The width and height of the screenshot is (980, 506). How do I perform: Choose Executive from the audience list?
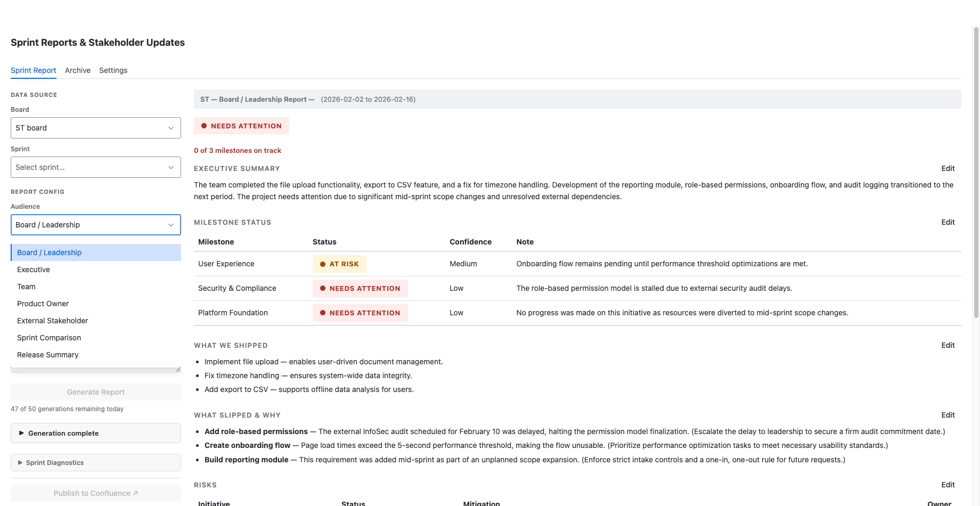(x=34, y=270)
